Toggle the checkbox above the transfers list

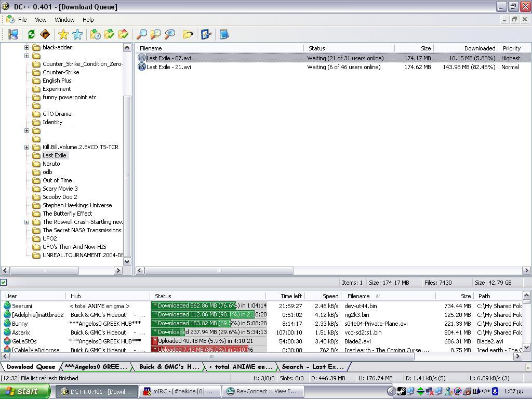(x=4, y=282)
